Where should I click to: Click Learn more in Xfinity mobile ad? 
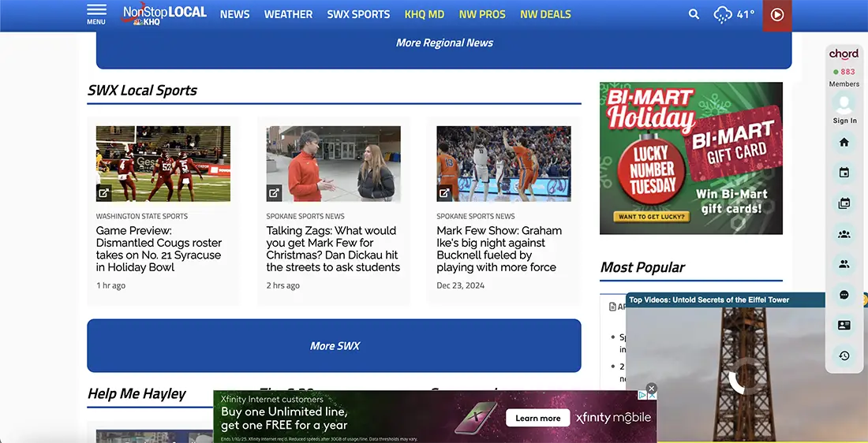point(537,418)
